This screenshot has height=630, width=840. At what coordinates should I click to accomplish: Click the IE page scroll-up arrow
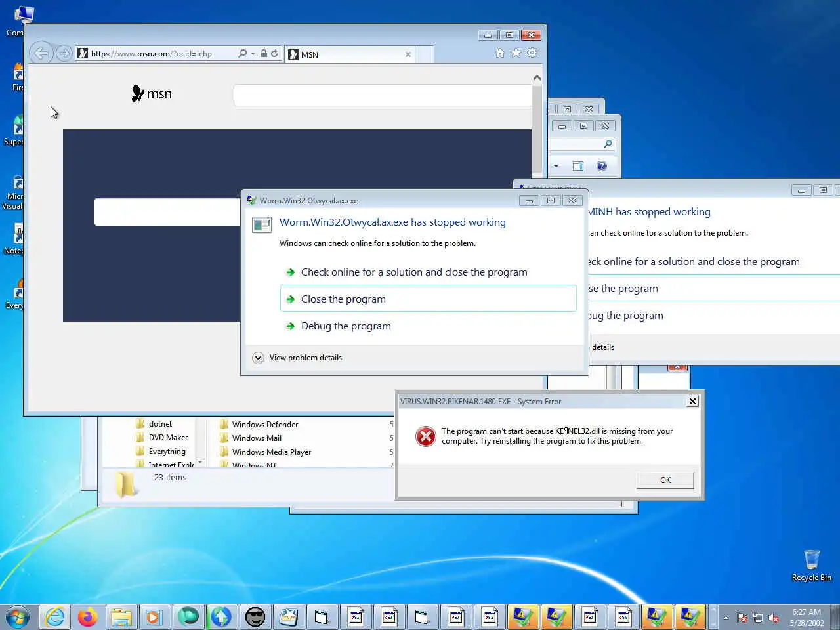pyautogui.click(x=537, y=77)
